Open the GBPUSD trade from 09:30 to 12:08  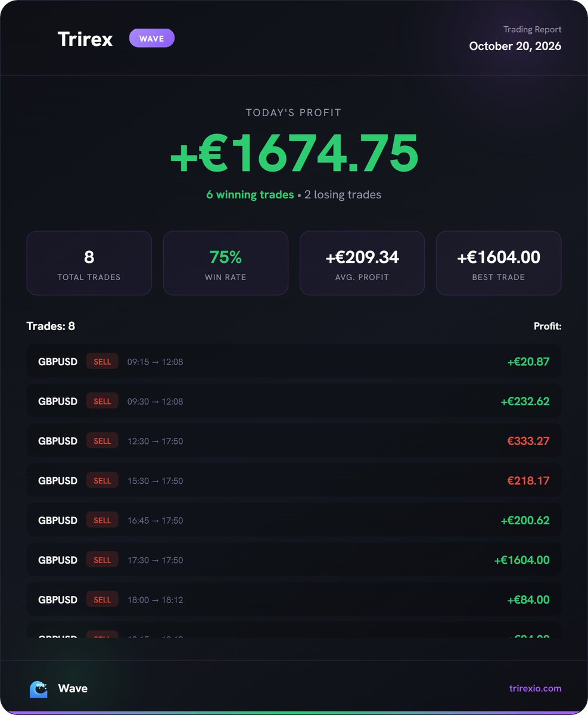(x=294, y=401)
